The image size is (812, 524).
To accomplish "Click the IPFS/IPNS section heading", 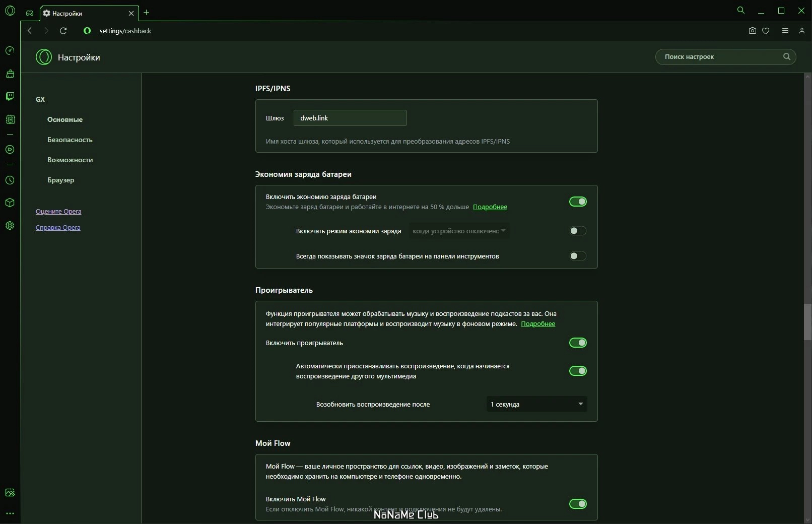I will (x=273, y=88).
